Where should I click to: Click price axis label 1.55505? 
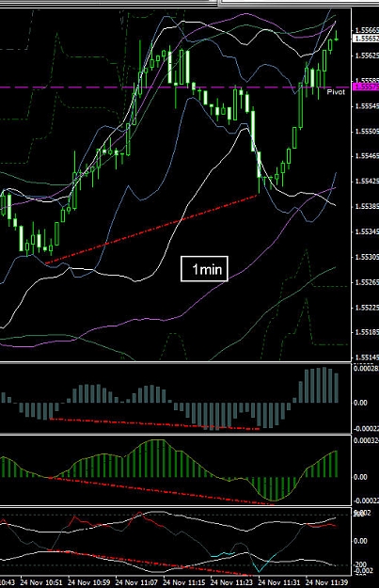click(x=367, y=132)
